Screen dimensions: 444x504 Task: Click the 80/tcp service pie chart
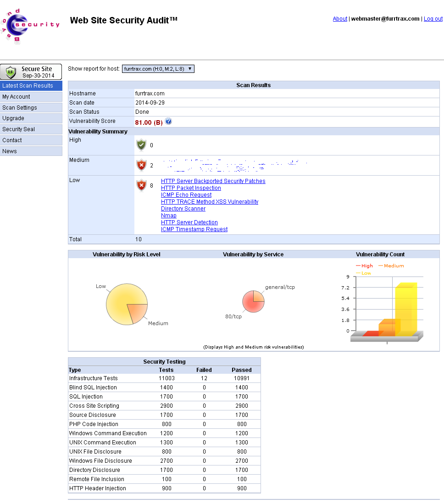point(250,305)
